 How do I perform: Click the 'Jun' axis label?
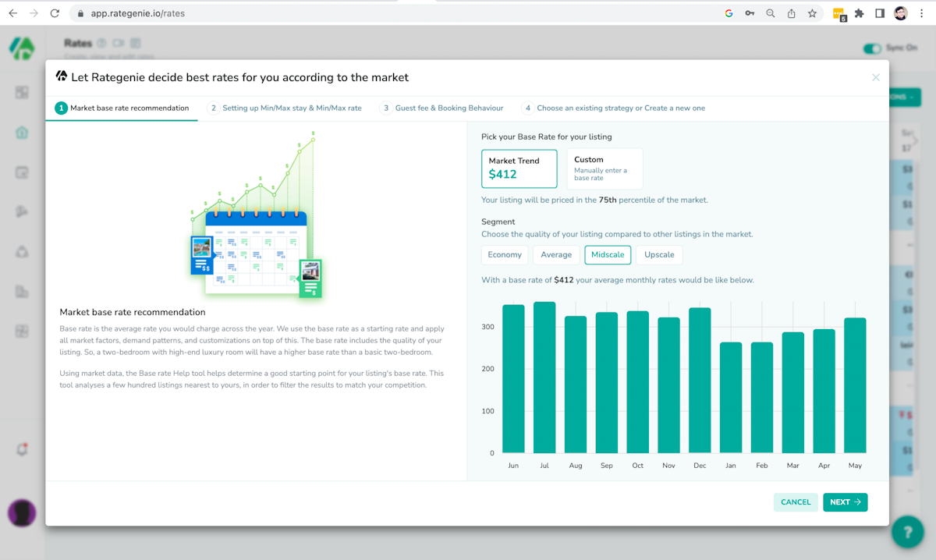513,466
